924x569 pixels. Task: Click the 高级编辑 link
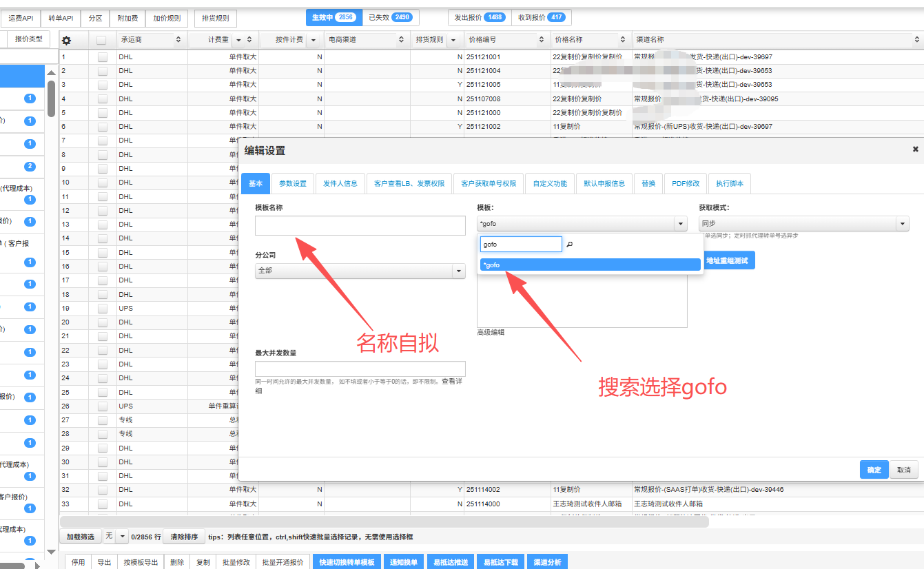tap(491, 332)
